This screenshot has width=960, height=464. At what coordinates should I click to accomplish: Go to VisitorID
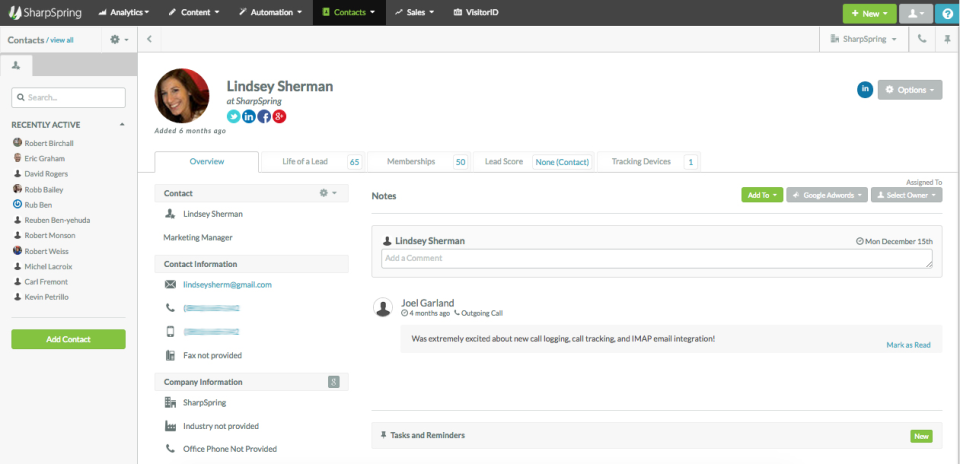point(476,12)
